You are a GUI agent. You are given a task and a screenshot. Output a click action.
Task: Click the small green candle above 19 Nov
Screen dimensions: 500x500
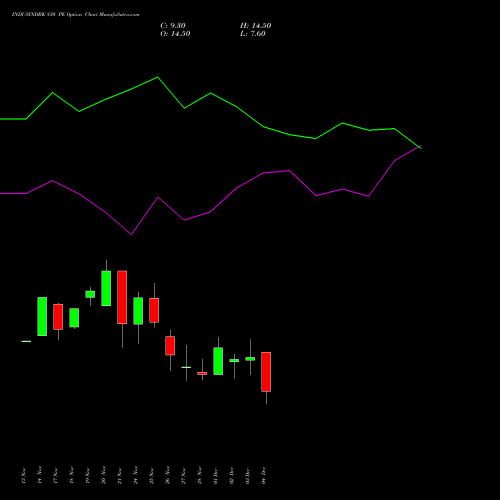point(90,294)
